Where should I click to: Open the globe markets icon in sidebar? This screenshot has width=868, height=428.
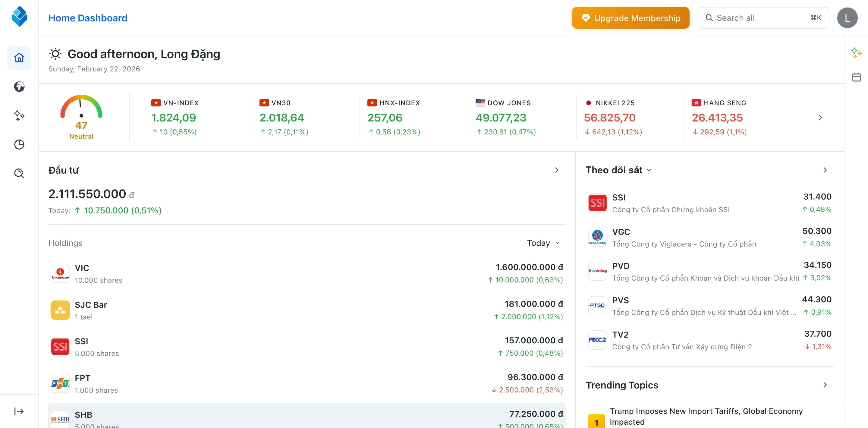pos(19,87)
